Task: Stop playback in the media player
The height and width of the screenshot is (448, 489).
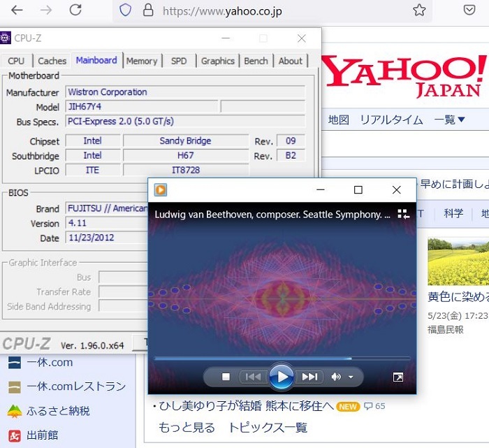Action: [x=226, y=377]
